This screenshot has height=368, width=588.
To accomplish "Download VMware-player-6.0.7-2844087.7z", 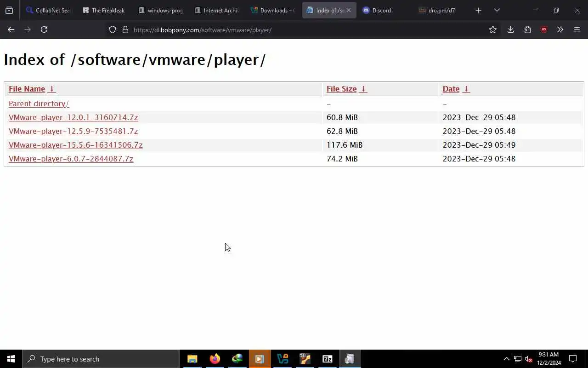I will point(71,159).
